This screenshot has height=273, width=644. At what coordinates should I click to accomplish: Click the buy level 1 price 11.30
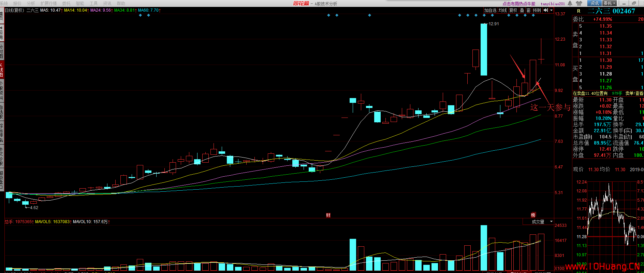[x=606, y=60]
